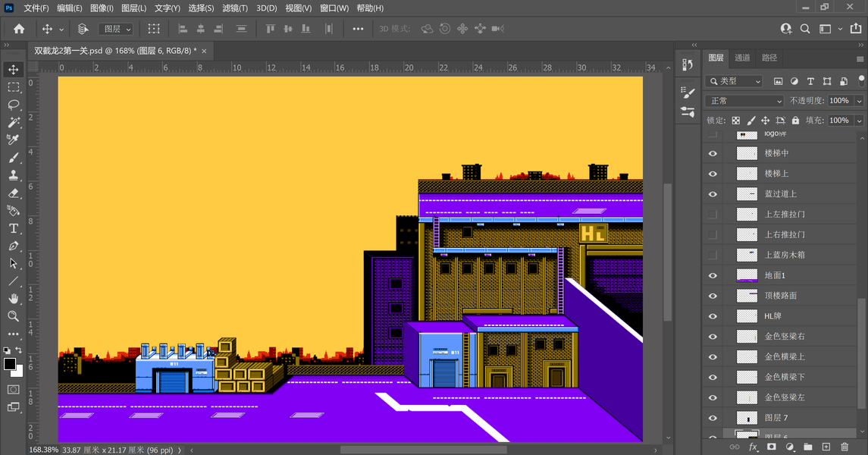868x455 pixels.
Task: Select the Type tool
Action: pos(14,228)
